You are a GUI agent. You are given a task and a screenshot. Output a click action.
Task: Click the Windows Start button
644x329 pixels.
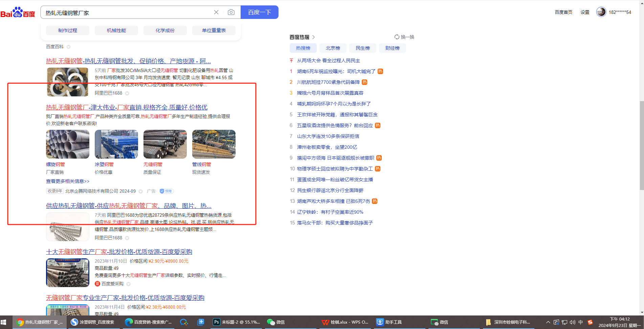click(x=4, y=322)
